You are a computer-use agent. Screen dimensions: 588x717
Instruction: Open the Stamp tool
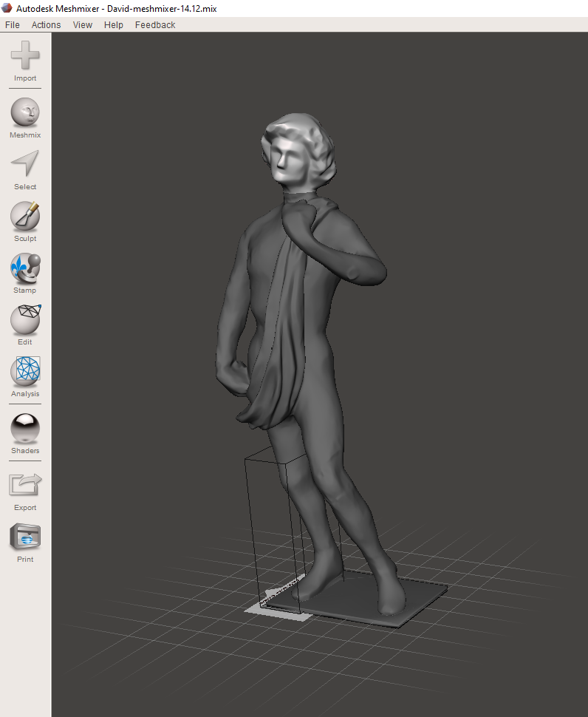[25, 273]
